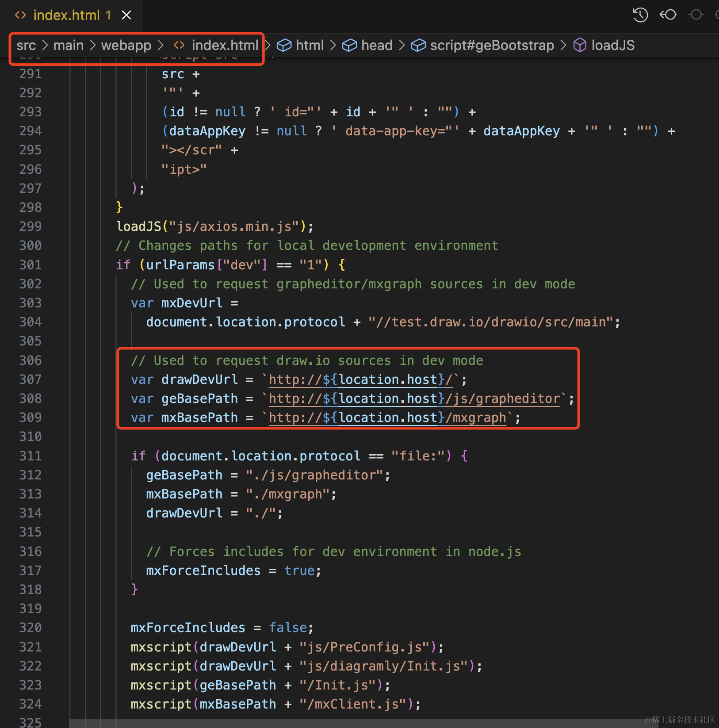Click comment 'Forces includes for dev environment'
The height and width of the screenshot is (728, 719).
click(333, 552)
